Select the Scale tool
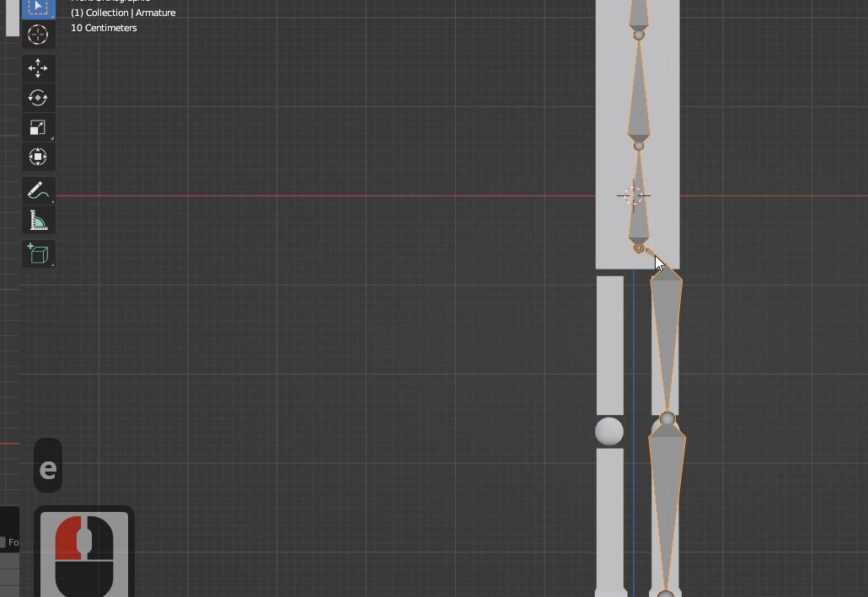Viewport: 868px width, 597px height. 38,127
